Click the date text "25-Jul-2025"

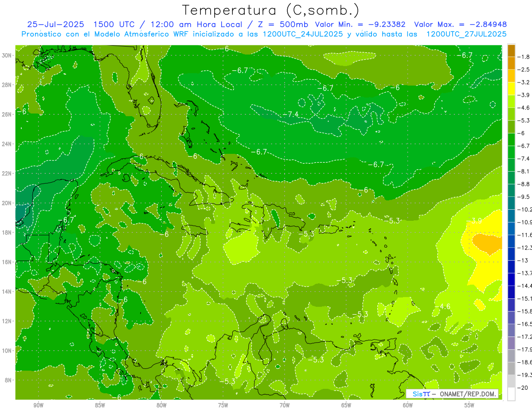(x=55, y=24)
